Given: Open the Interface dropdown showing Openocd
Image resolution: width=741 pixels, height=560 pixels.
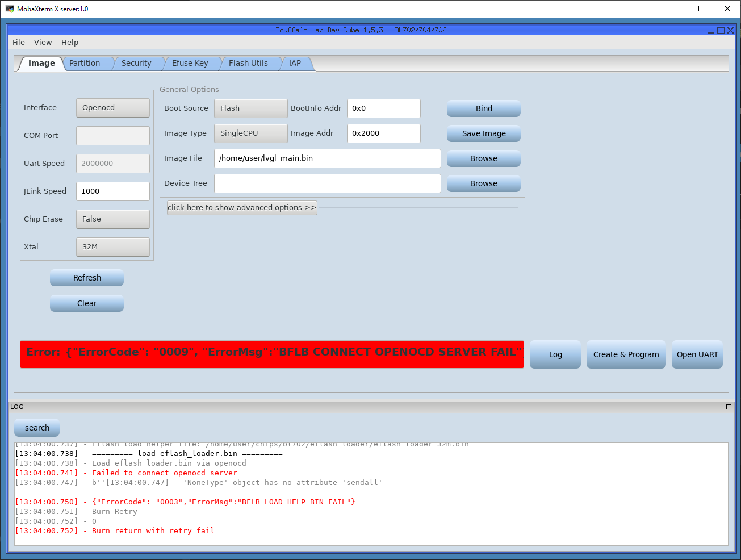Looking at the screenshot, I should pos(113,108).
